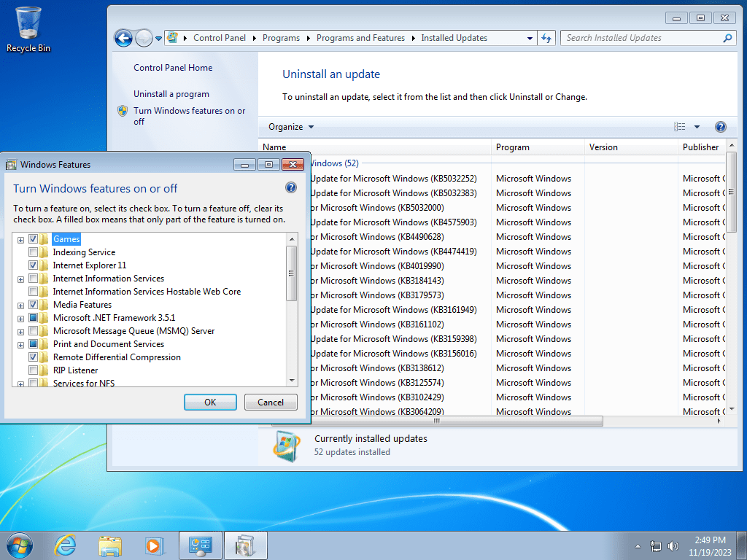The width and height of the screenshot is (747, 560).
Task: Go back with the blue Back arrow
Action: (x=123, y=38)
